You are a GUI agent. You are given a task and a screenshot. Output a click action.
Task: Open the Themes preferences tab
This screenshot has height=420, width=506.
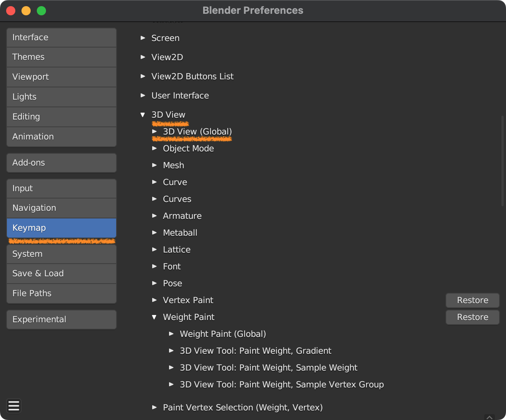(x=61, y=57)
